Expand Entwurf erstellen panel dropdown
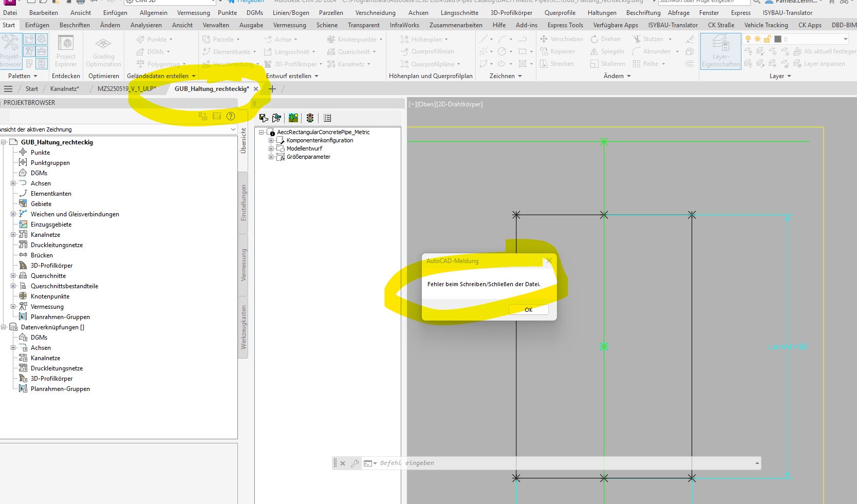 [292, 76]
